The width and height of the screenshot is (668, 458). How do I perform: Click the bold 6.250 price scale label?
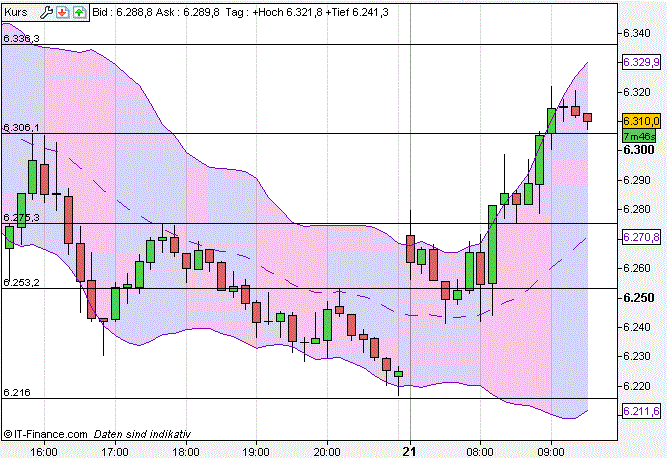(x=639, y=297)
